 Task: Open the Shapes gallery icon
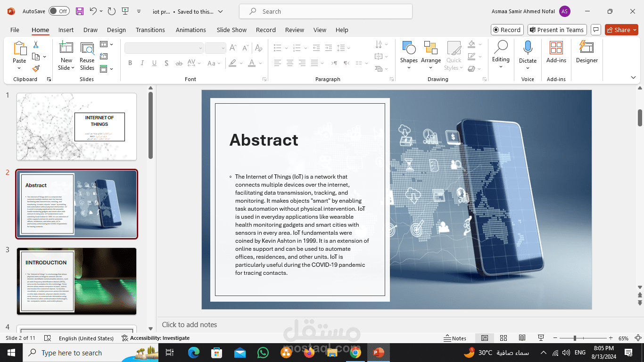[409, 52]
